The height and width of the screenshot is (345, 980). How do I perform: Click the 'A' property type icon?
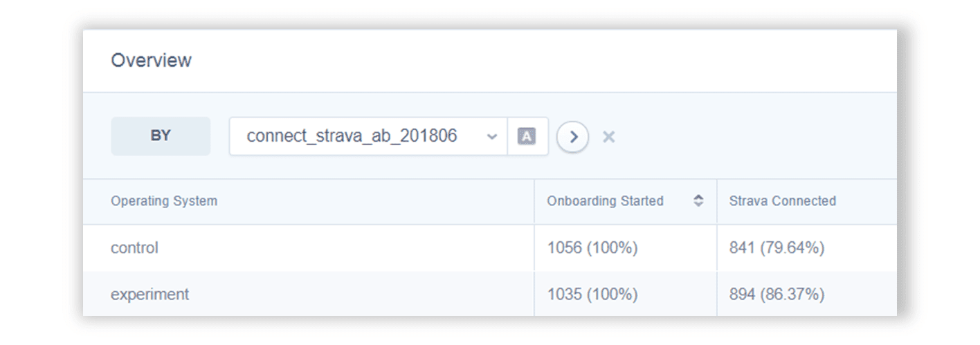click(x=527, y=136)
